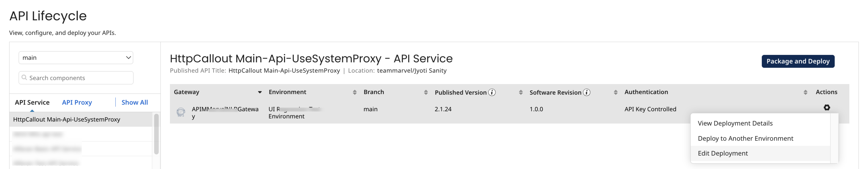Screen dimensions: 868x169
Task: Switch to API Service tab
Action: click(32, 103)
